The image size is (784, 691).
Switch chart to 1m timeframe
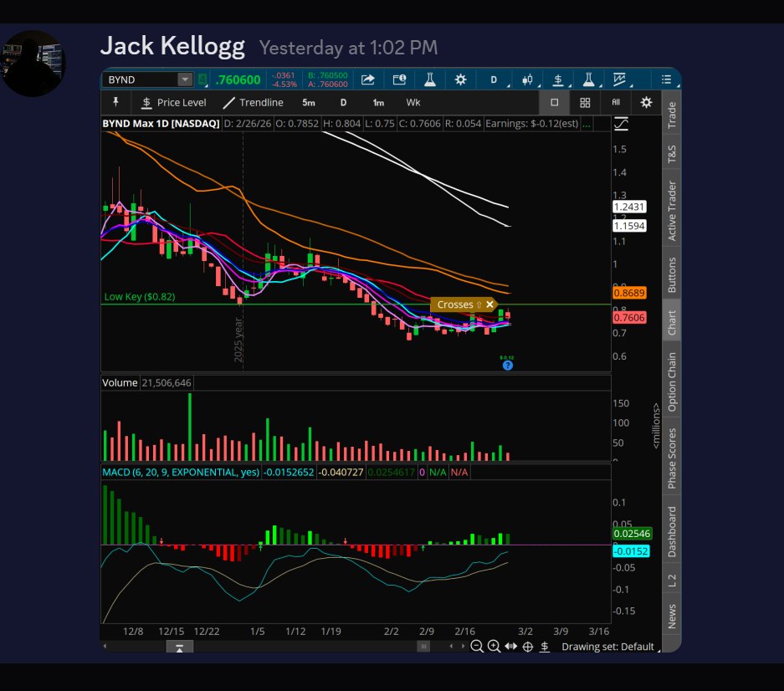click(x=378, y=103)
